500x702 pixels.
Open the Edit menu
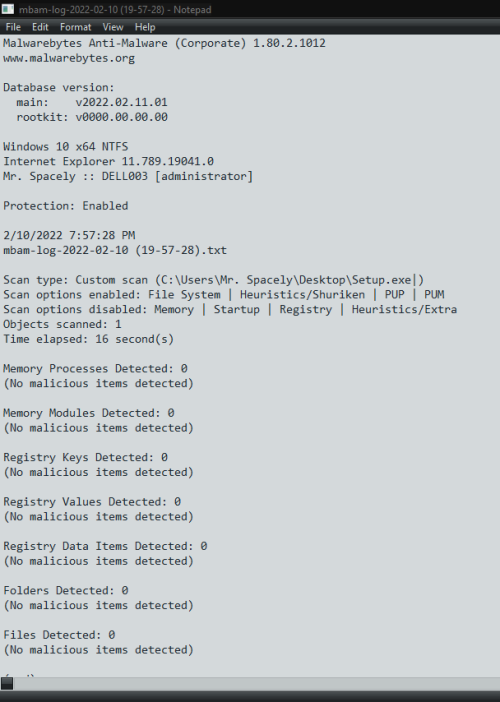(40, 27)
